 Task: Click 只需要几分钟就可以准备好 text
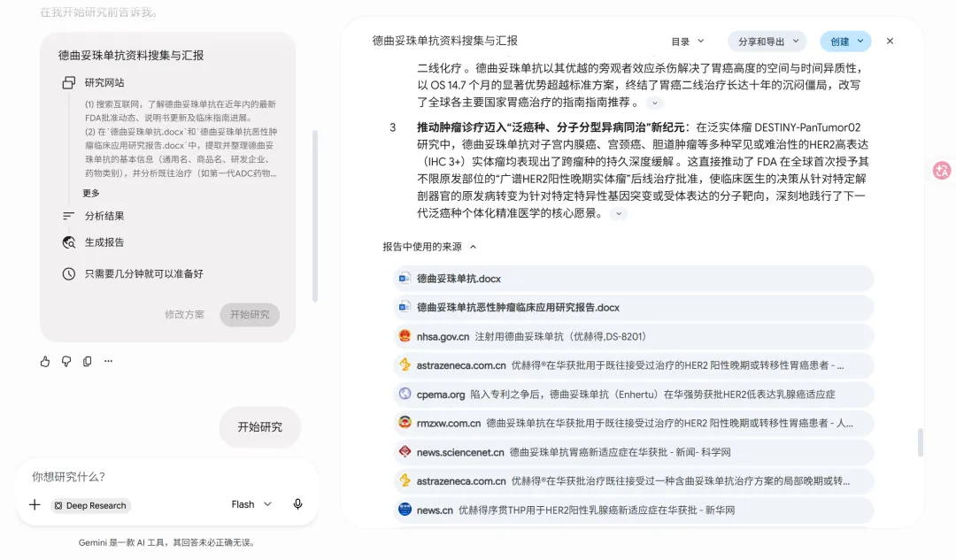tap(144, 273)
